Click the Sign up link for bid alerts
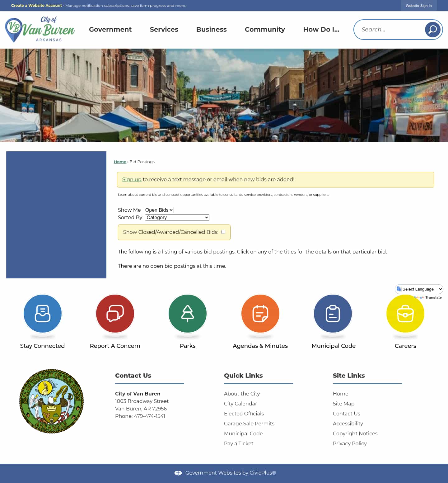Image resolution: width=448 pixels, height=483 pixels. (132, 179)
